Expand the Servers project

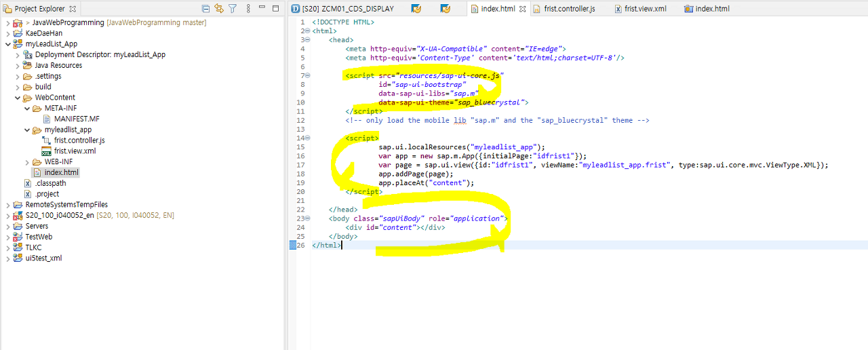[x=7, y=226]
